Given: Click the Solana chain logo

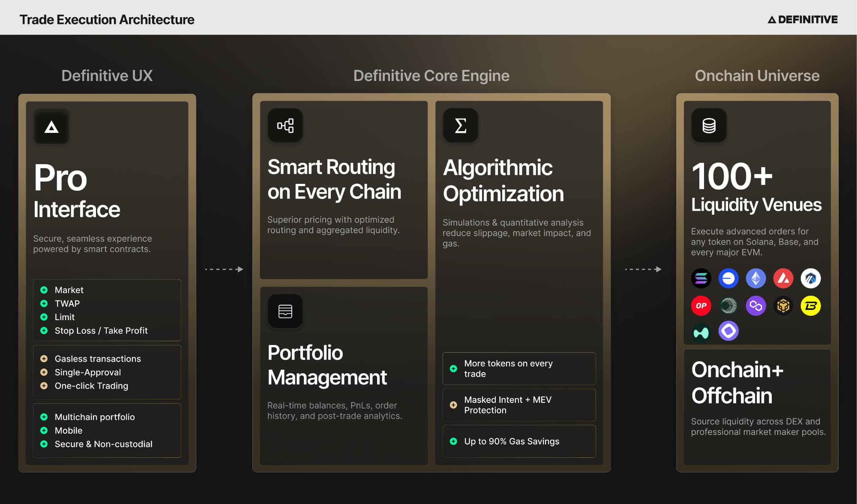Looking at the screenshot, I should (x=701, y=279).
